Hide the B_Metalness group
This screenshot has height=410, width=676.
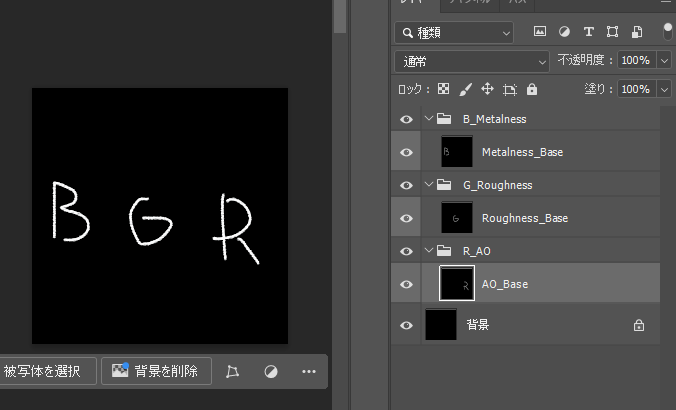406,119
